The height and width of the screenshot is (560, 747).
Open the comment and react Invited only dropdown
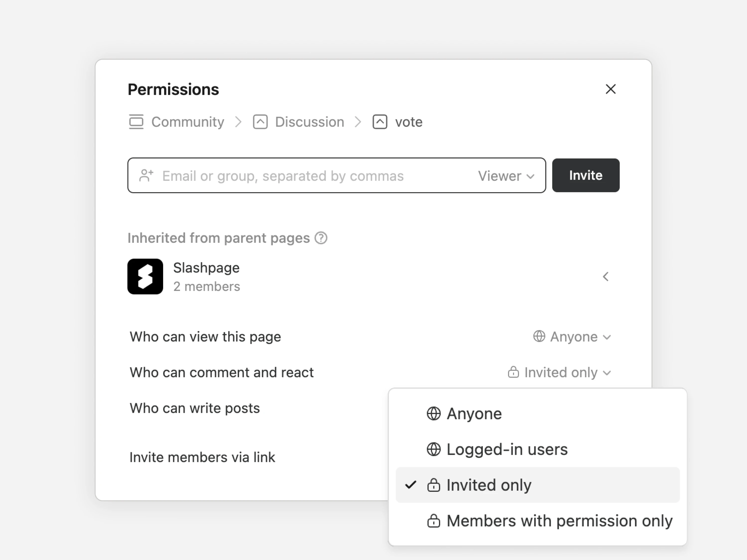click(x=559, y=372)
